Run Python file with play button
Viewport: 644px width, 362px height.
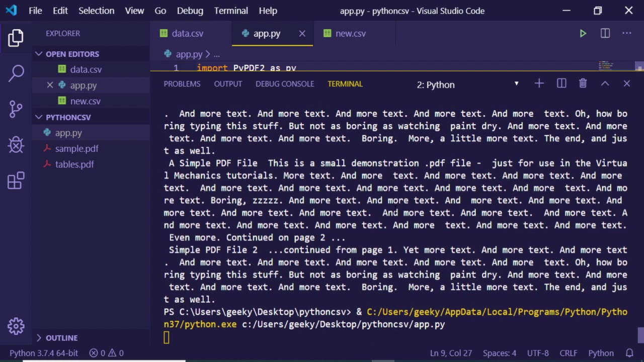(x=583, y=34)
